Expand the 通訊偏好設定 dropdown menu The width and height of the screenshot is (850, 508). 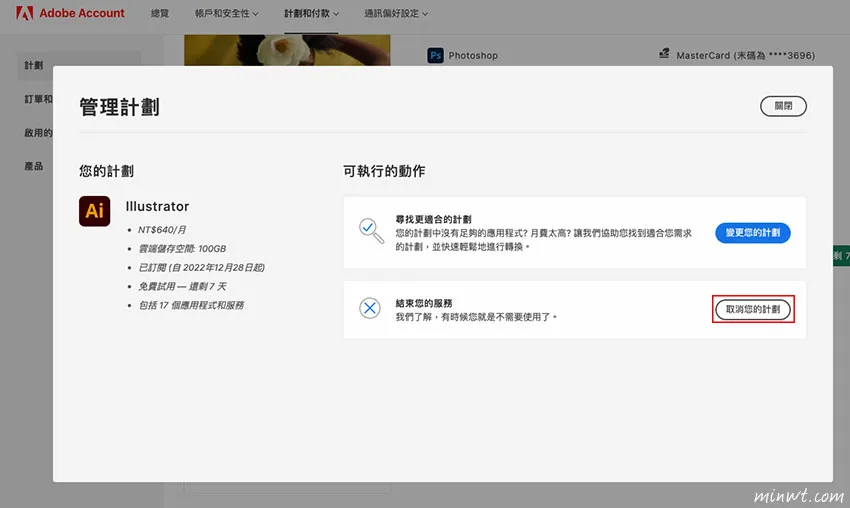396,14
